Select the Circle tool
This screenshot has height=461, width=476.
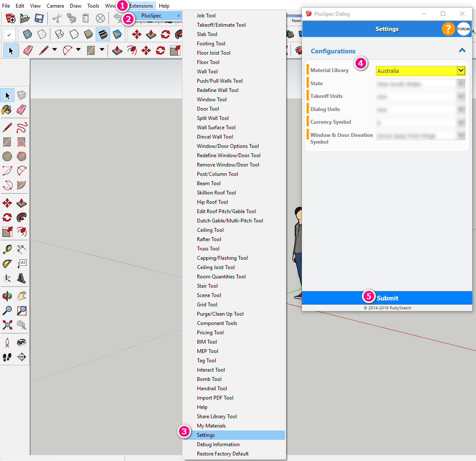click(7, 156)
